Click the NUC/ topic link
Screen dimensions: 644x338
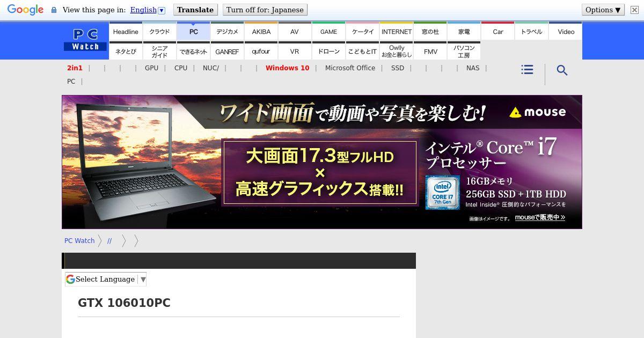pyautogui.click(x=211, y=68)
